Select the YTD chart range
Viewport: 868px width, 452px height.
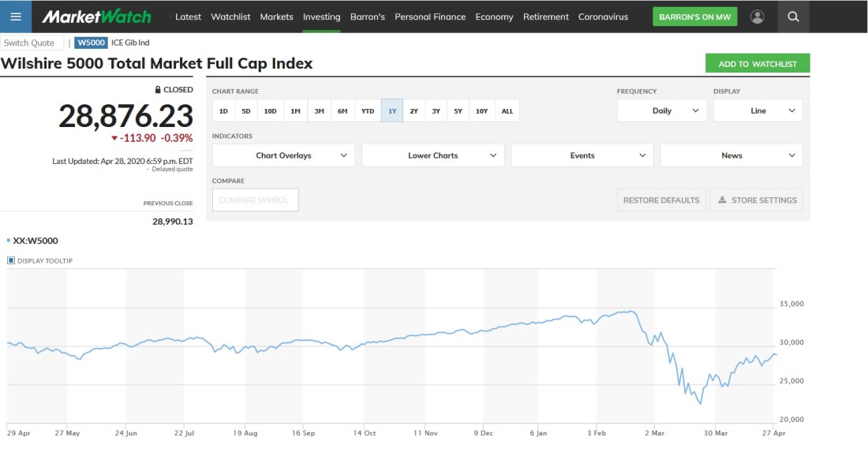(x=368, y=111)
